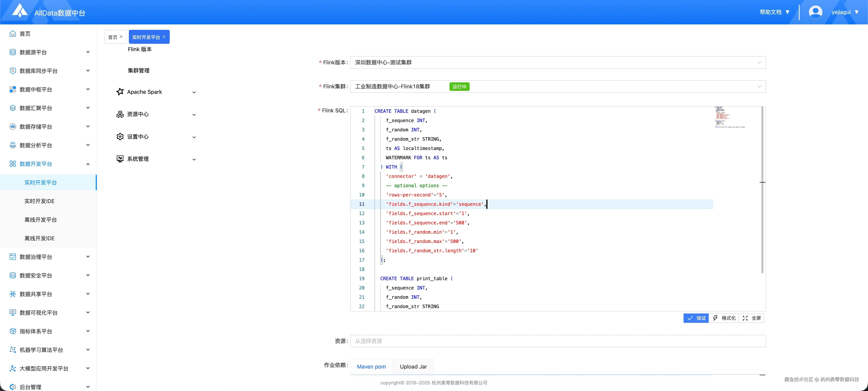Click the 资源中心 cubes icon

[x=120, y=114]
